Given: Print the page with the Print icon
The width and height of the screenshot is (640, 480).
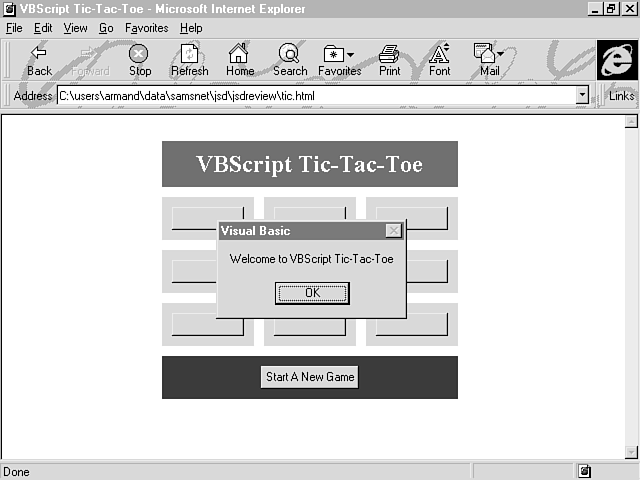Looking at the screenshot, I should click(x=389, y=54).
